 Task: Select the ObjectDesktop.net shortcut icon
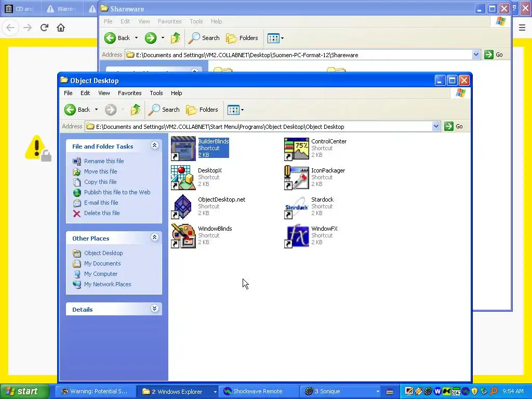[183, 207]
